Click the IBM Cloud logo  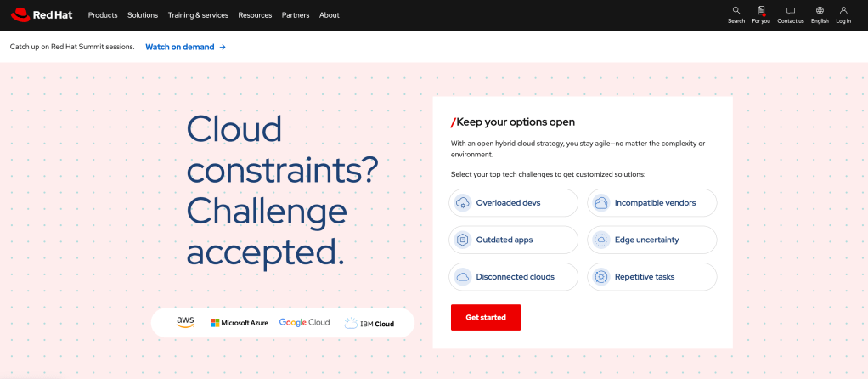point(369,323)
